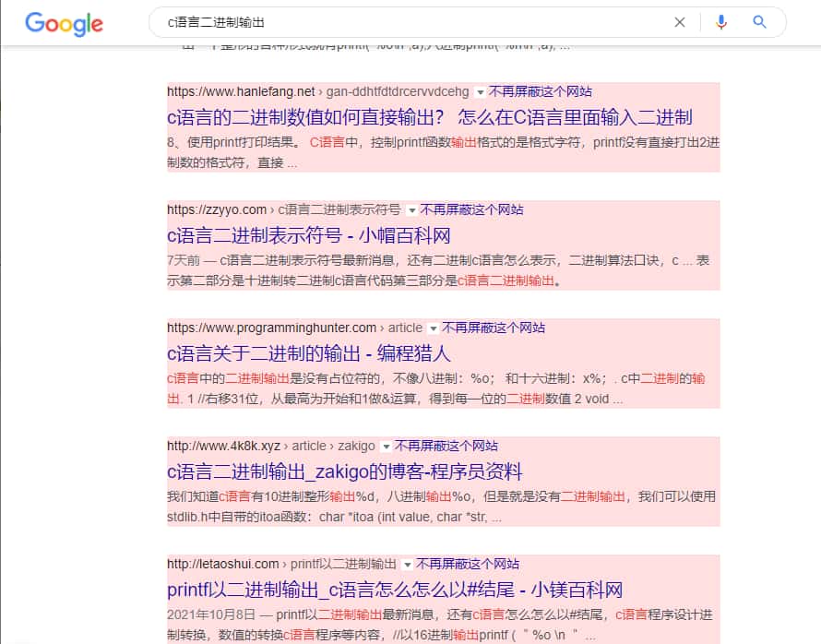Open result c语言的二进制数值如何直接输出
821x644 pixels.
(430, 117)
